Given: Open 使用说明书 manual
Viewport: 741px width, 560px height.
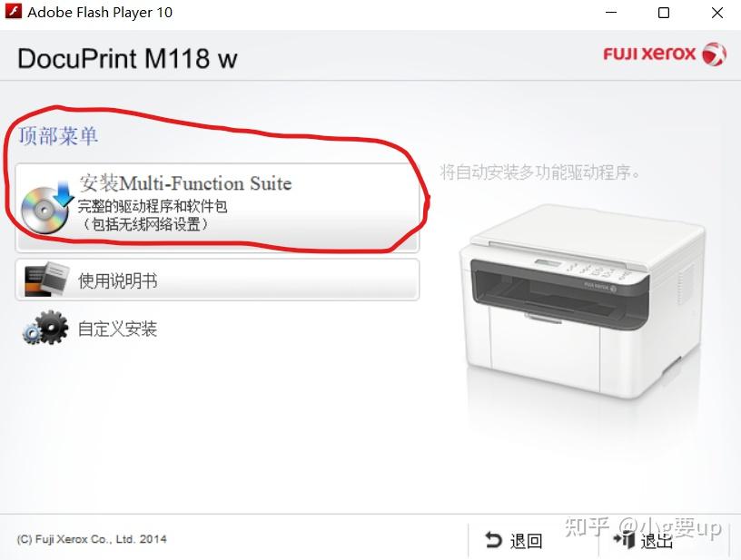Looking at the screenshot, I should (x=217, y=280).
